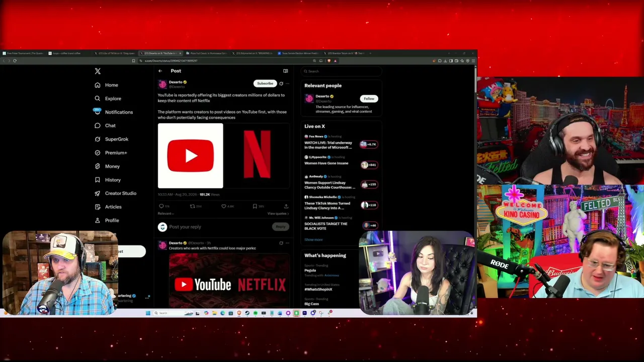Open the Brave browser taskbar icon
The image size is (644, 362).
[x=239, y=313]
